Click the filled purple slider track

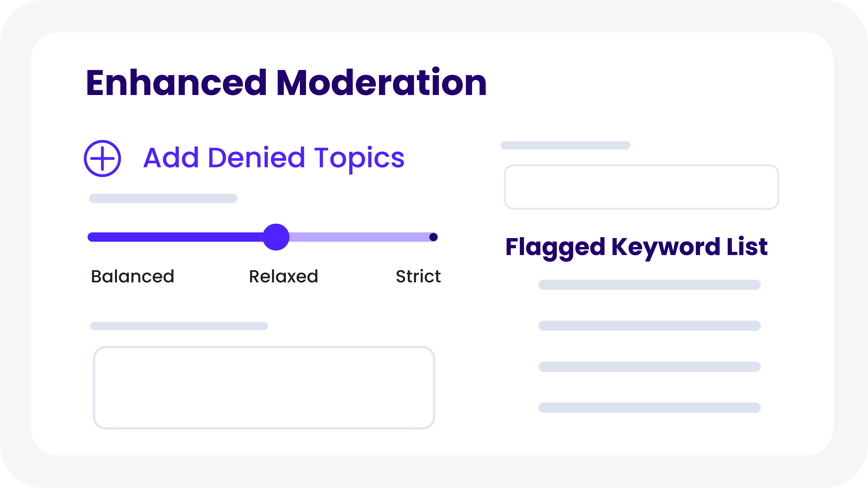[x=175, y=237]
